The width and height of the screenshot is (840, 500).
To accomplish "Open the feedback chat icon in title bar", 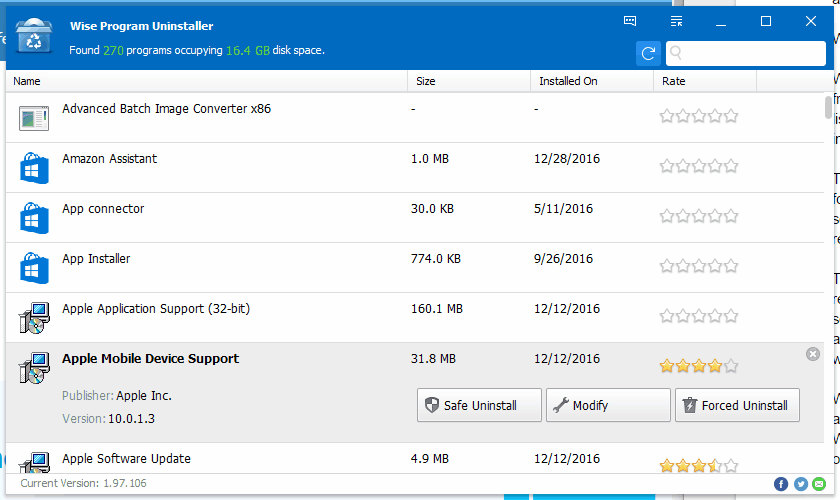I will point(630,21).
